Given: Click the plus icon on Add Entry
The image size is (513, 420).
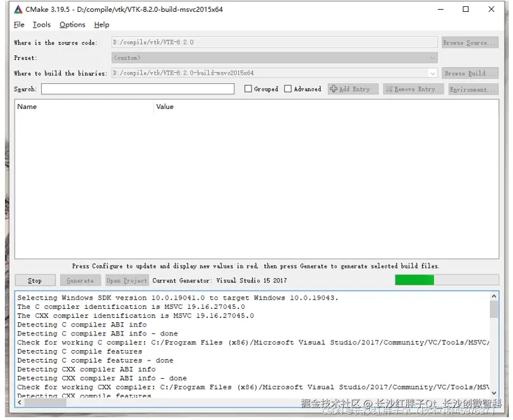Looking at the screenshot, I should coord(333,89).
